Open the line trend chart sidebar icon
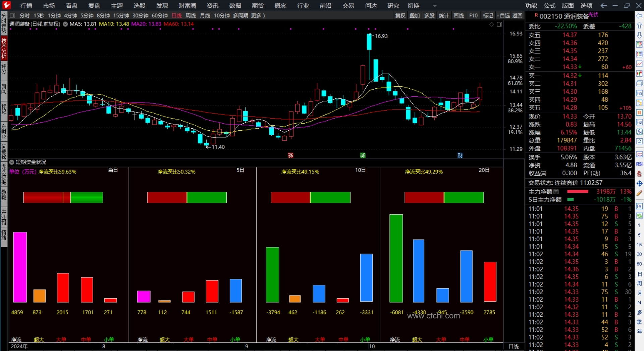This screenshot has height=351, width=644. point(639,63)
